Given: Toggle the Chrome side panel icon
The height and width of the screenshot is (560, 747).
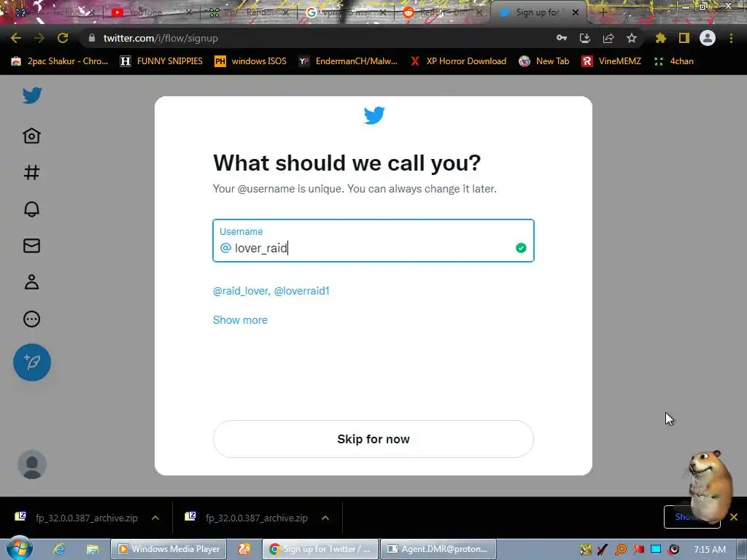Looking at the screenshot, I should coord(684,38).
